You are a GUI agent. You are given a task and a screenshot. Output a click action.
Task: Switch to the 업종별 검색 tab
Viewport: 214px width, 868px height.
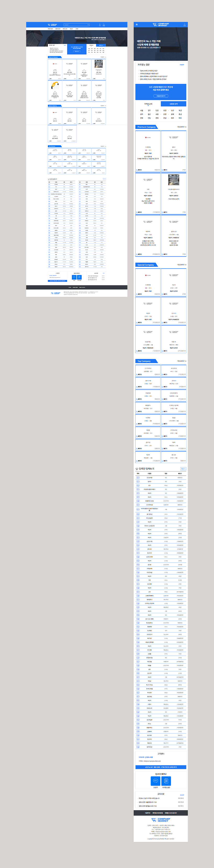tap(173, 104)
